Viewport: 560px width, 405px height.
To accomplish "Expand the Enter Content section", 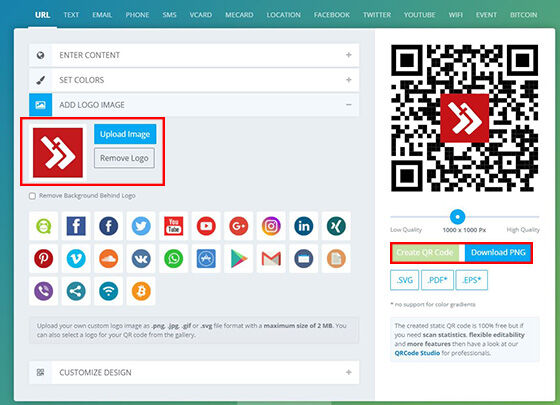I will tap(194, 55).
